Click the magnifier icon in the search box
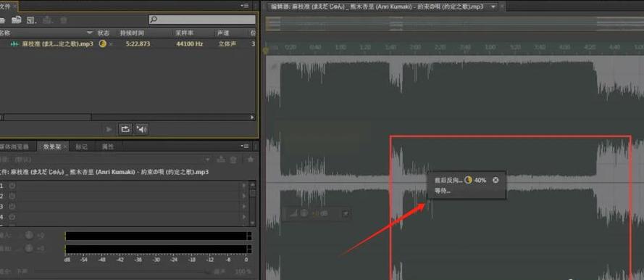 153,20
